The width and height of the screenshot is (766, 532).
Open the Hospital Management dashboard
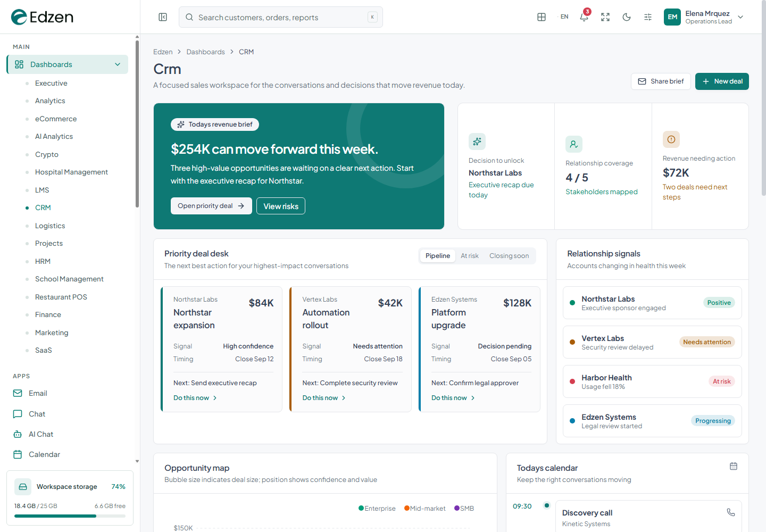pos(71,172)
